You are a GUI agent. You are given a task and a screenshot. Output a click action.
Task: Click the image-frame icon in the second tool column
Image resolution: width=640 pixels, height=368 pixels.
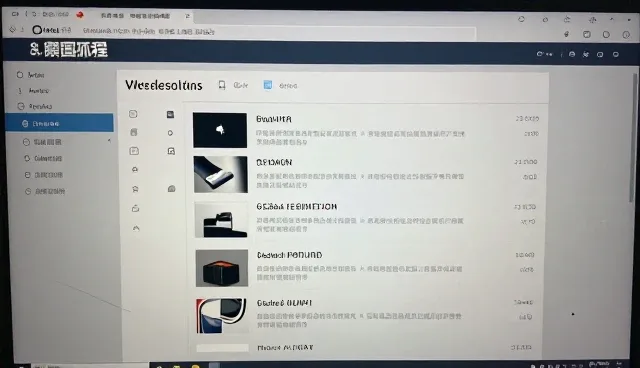(x=171, y=151)
